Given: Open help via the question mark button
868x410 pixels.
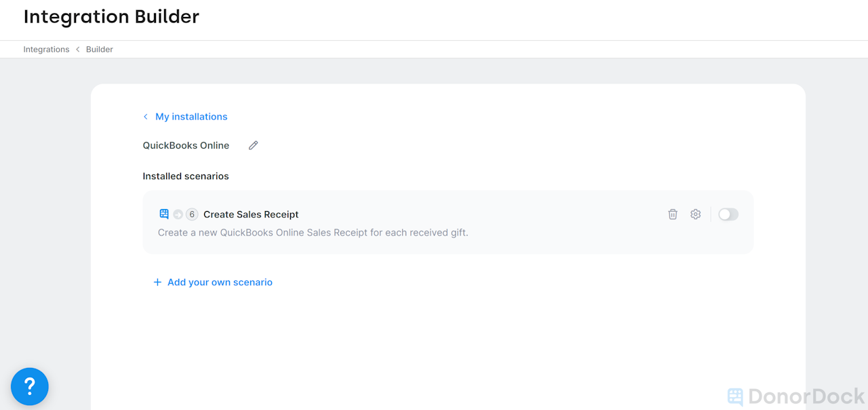Looking at the screenshot, I should (x=29, y=386).
